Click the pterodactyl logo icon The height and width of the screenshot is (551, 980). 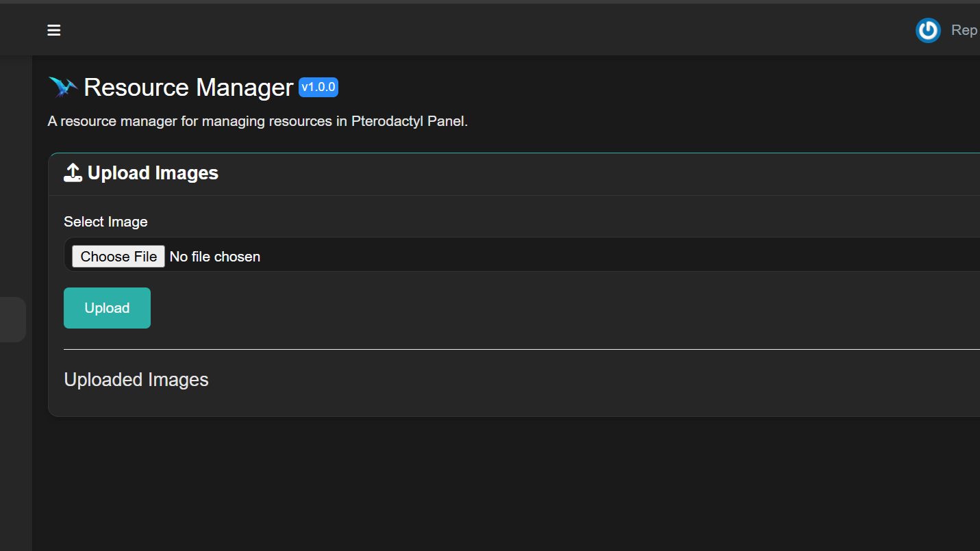pyautogui.click(x=63, y=88)
